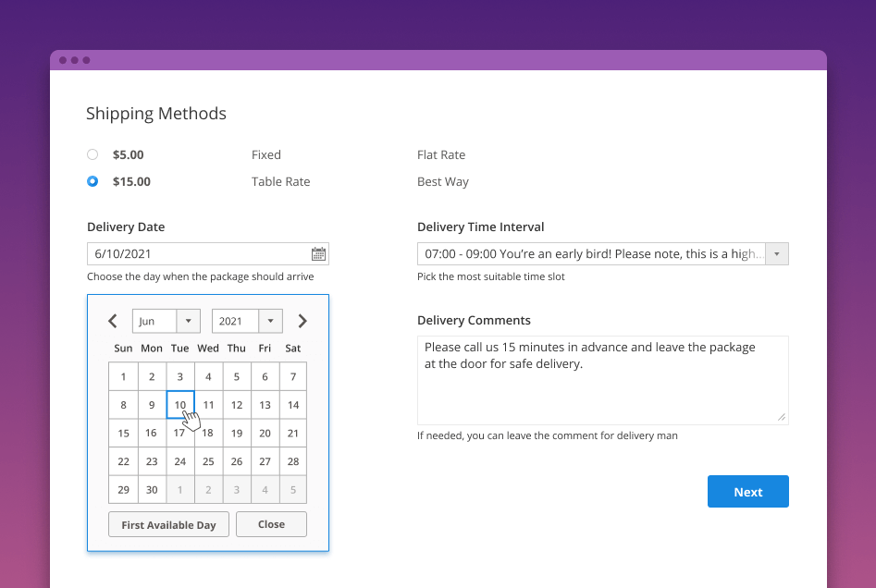The image size is (876, 588).
Task: Choose day 1 under the Sun column
Action: (x=123, y=376)
